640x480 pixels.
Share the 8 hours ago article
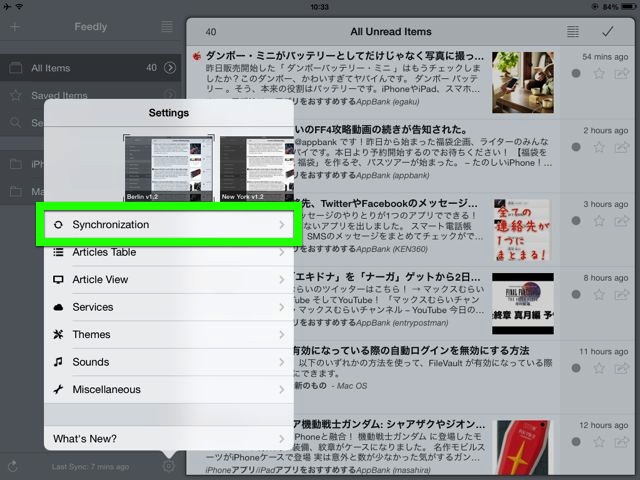click(x=622, y=294)
